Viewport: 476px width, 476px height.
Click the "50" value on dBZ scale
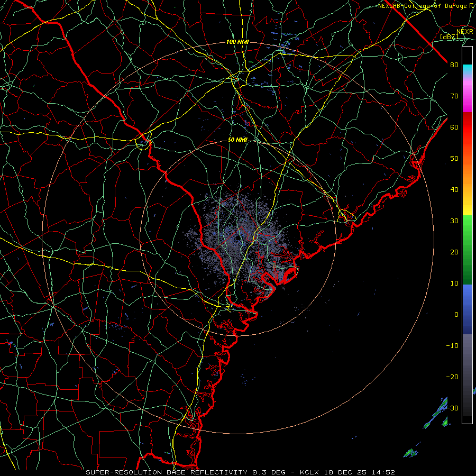pos(454,159)
